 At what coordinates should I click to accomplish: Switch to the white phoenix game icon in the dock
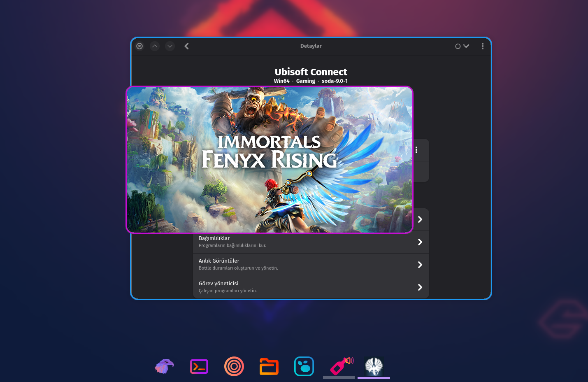374,366
